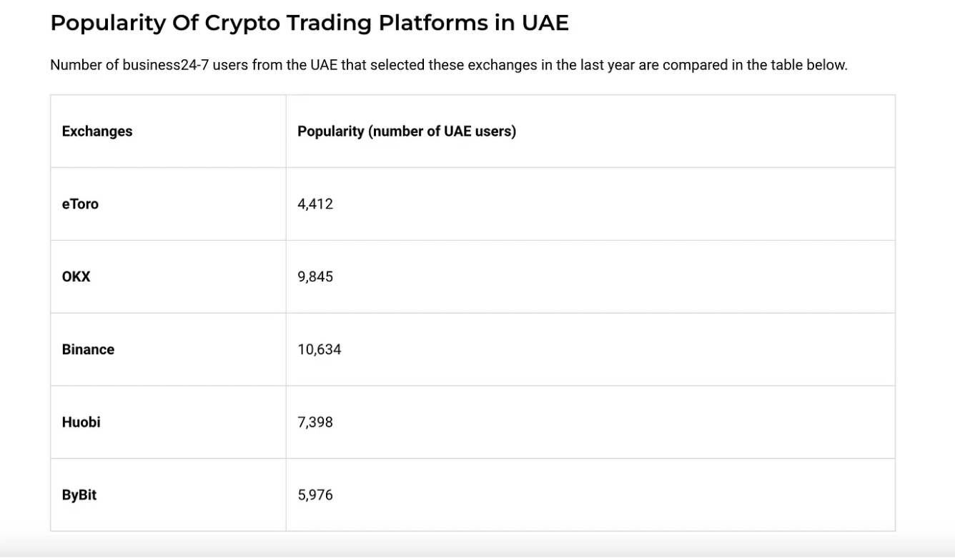Viewport: 955px width, 560px height.
Task: Click the 4,412 users value
Action: [315, 204]
